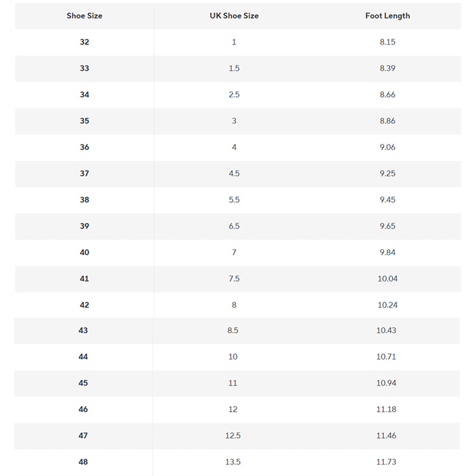Click foot length value 10.24
The width and height of the screenshot is (476, 476).
(387, 305)
